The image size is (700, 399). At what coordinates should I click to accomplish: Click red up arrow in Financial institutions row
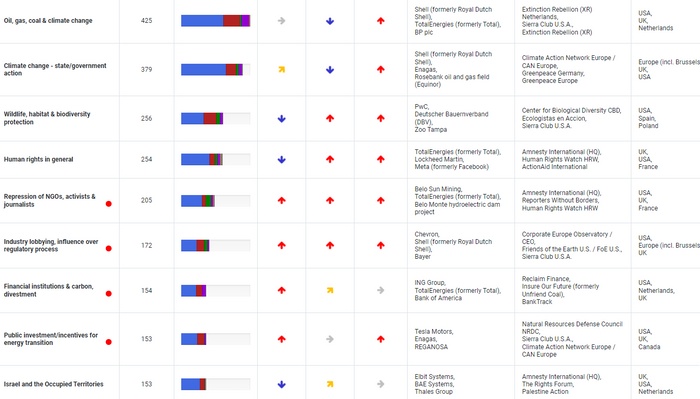pos(282,290)
